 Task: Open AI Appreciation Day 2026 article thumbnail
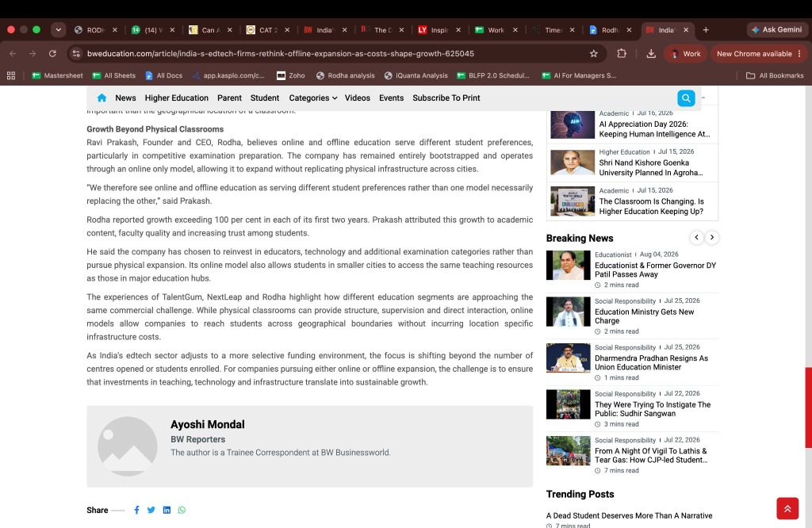[573, 124]
